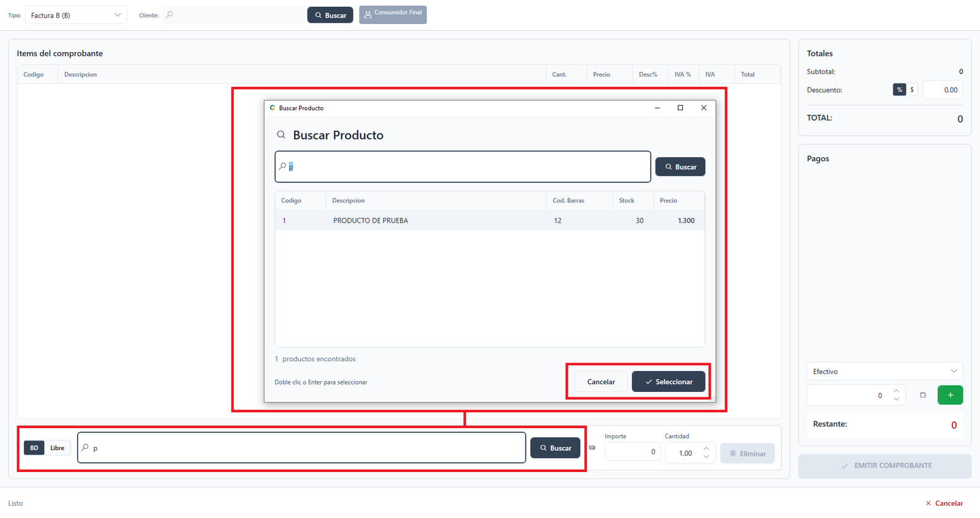Click the Consumidor Final button

tap(393, 15)
